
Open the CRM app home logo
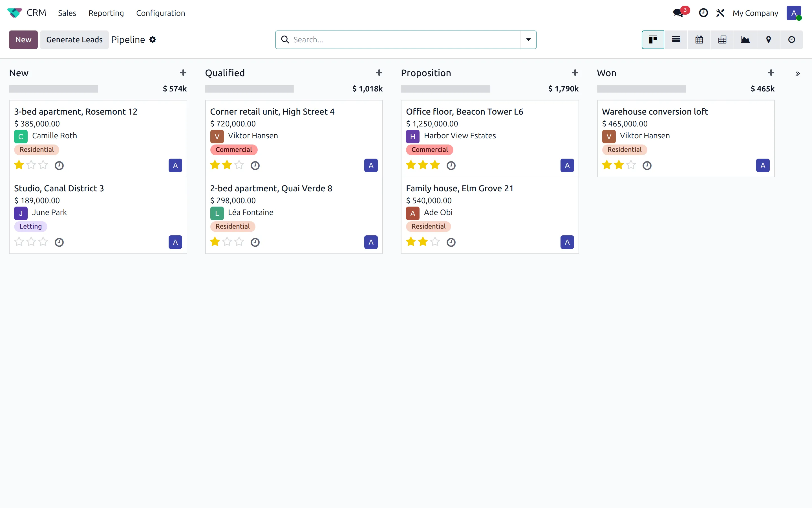14,13
